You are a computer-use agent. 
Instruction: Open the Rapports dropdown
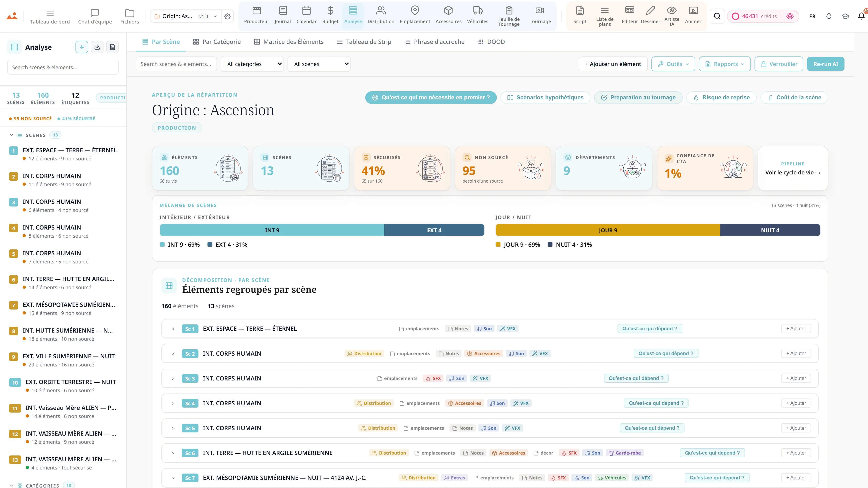724,64
